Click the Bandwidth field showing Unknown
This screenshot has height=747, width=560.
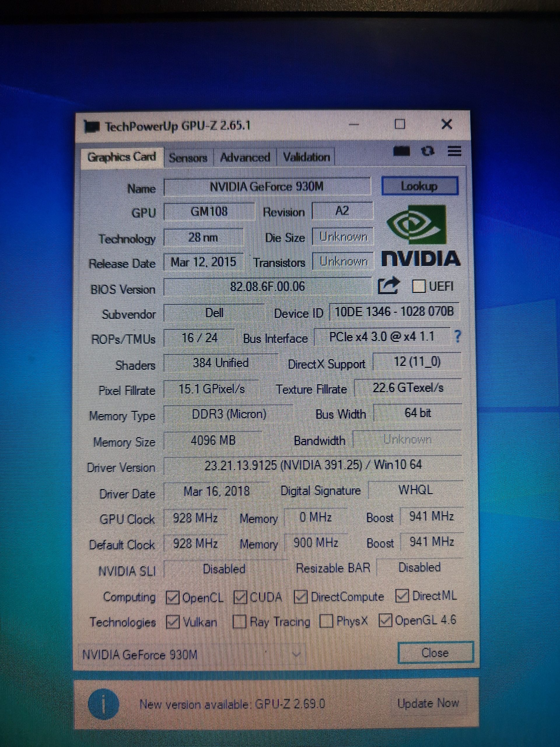(x=407, y=439)
